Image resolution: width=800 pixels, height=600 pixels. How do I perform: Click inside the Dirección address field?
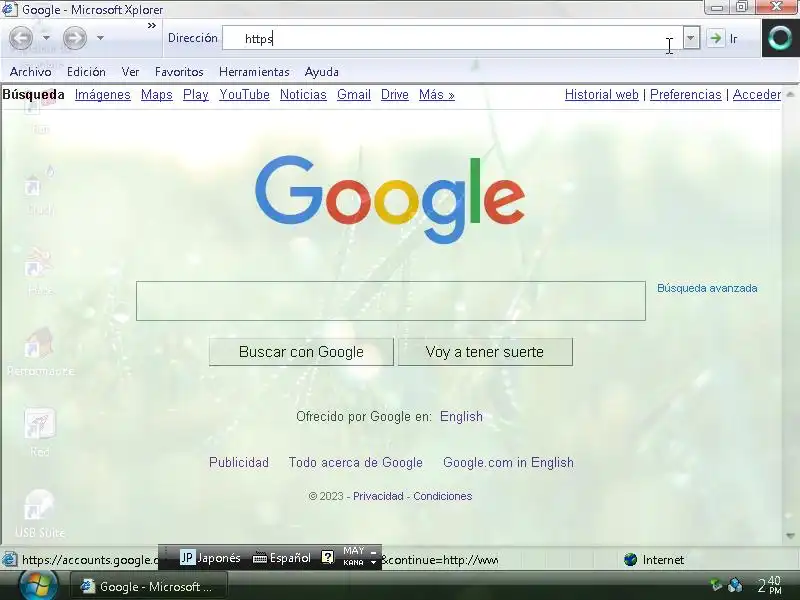tap(452, 38)
